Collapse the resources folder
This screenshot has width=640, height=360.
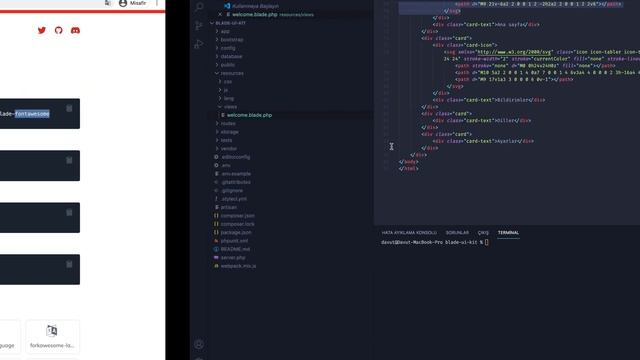click(x=232, y=73)
